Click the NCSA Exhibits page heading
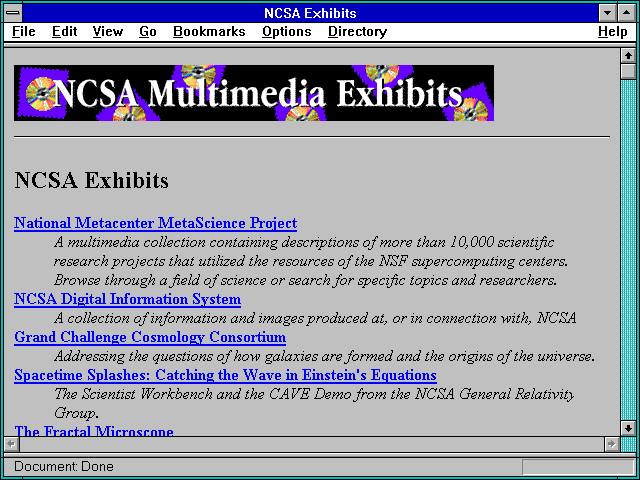This screenshot has height=480, width=640. (x=91, y=180)
